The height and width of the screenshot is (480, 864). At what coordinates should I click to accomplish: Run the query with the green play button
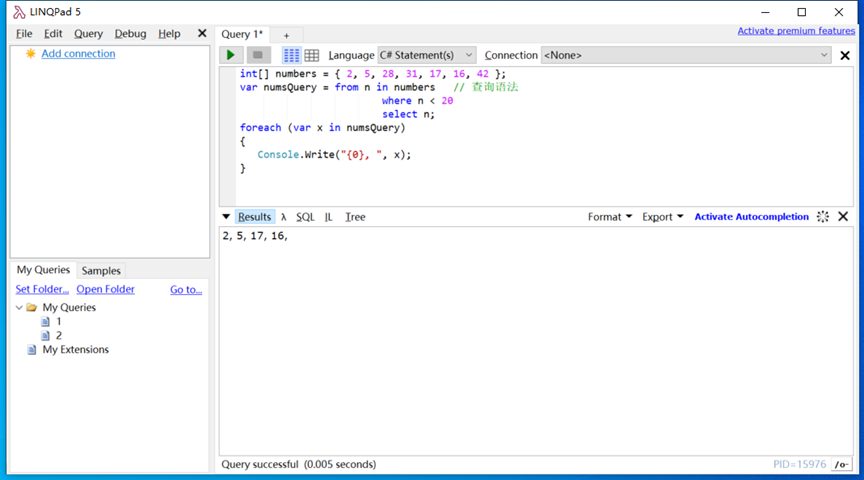(x=231, y=55)
